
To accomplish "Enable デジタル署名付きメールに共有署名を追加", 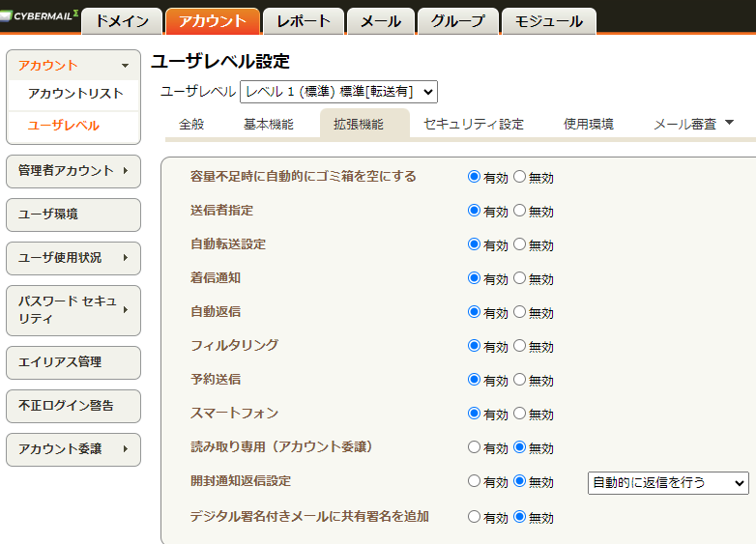I will click(474, 517).
